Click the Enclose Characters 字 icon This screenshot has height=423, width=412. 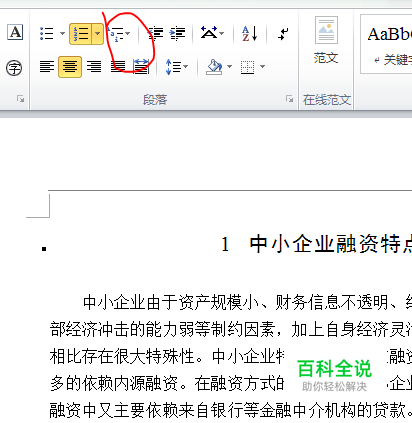pos(14,68)
